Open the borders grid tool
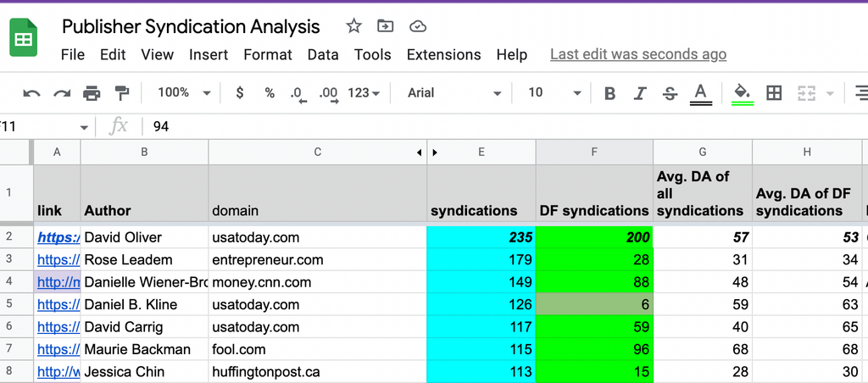Image resolution: width=868 pixels, height=383 pixels. click(774, 93)
